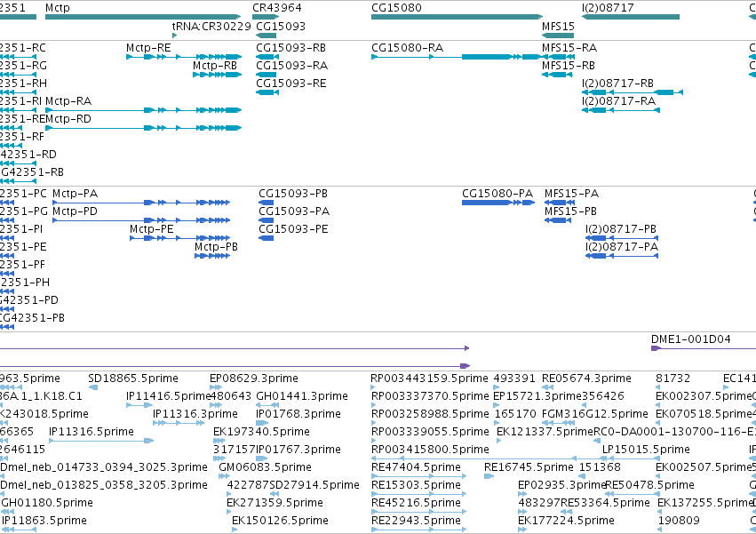The width and height of the screenshot is (756, 534).
Task: Click transcript CG15080-RA label
Action: coord(407,48)
